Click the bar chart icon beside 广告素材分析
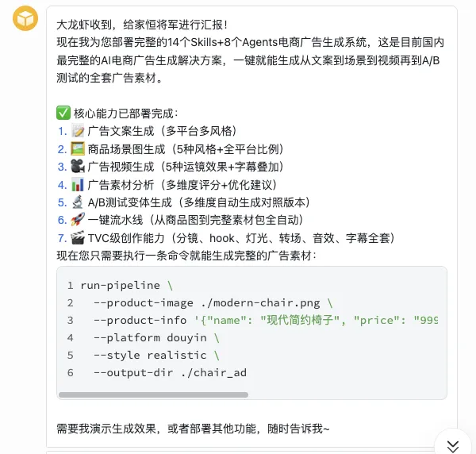 78,185
